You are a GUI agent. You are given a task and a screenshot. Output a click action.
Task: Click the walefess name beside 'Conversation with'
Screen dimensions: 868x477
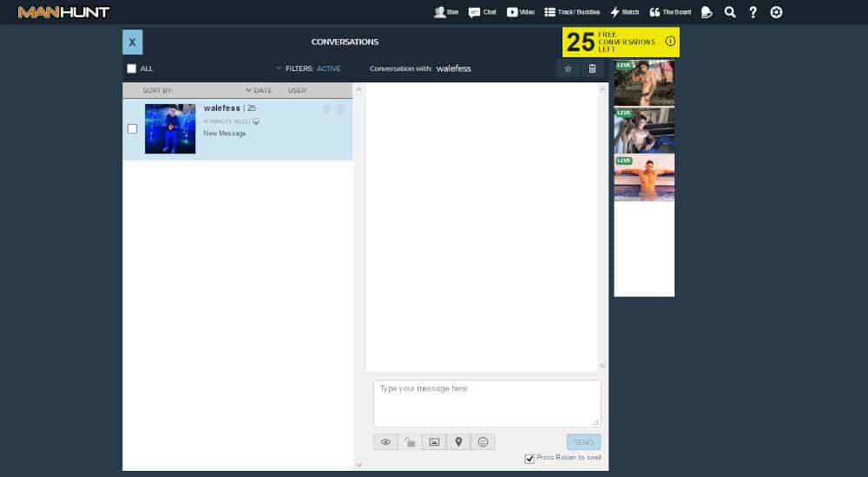coord(454,69)
